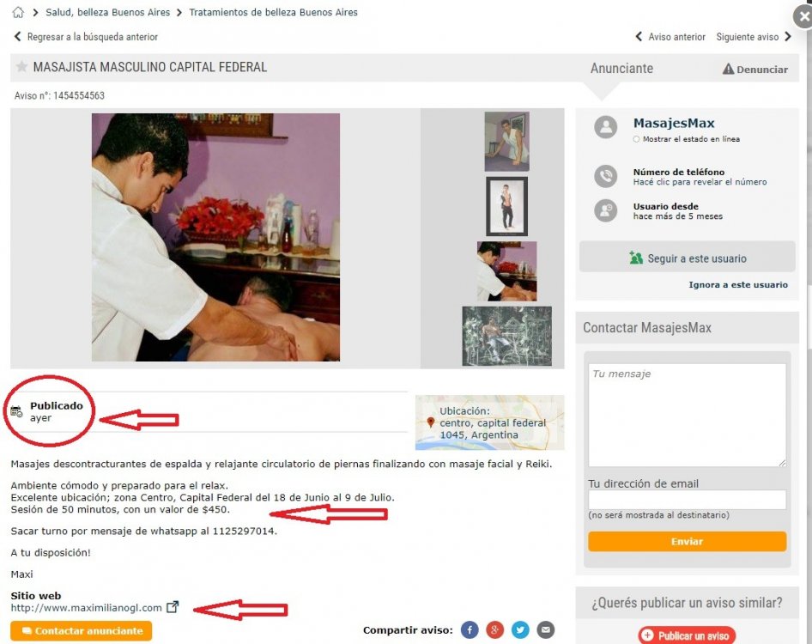Go to Siguiente aviso
Viewport: 812px width, 644px height.
754,37
